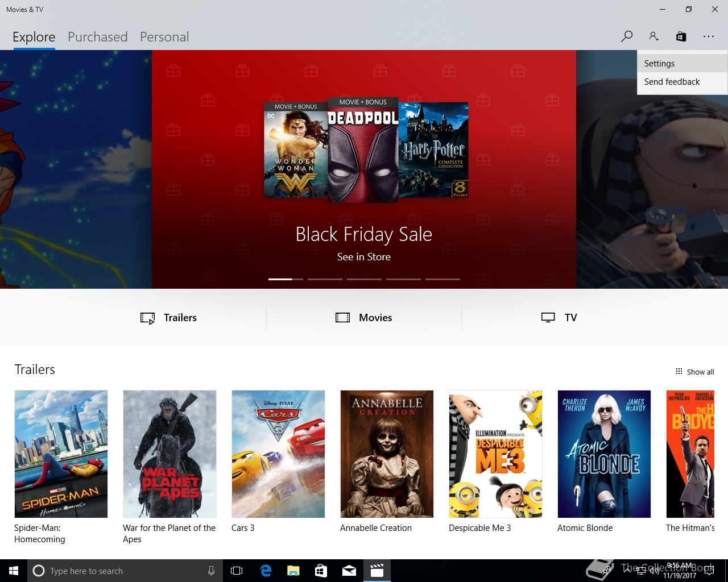Open the Cars 3 trailer poster
Viewport: 728px width, 582px height.
(x=278, y=454)
